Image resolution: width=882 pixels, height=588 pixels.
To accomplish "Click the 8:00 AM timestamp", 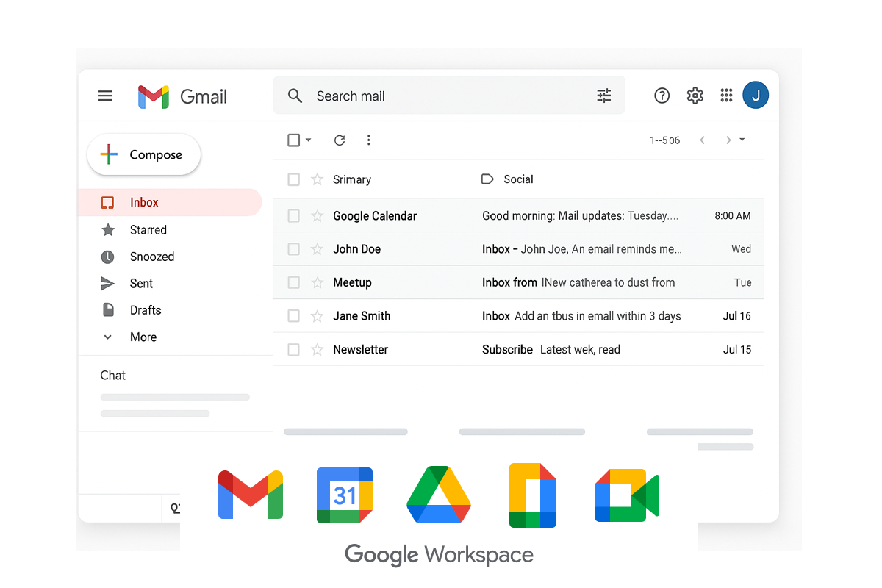I will pos(733,216).
